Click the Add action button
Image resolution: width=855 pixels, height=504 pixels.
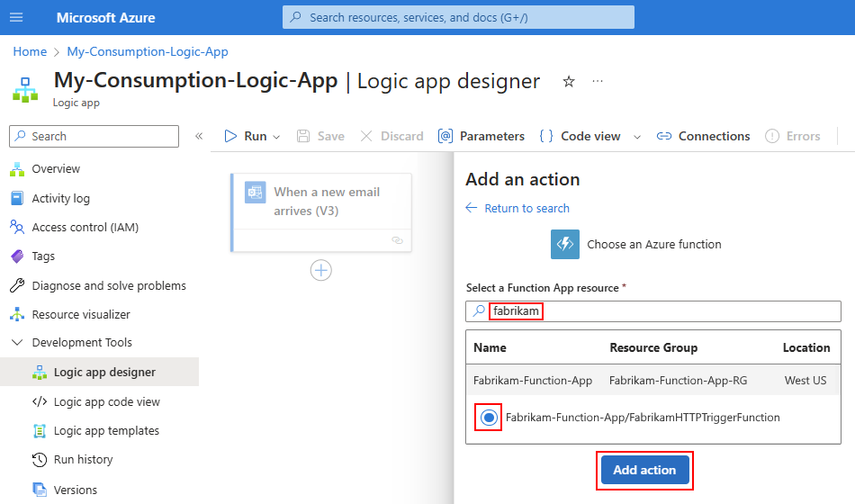[x=644, y=470]
